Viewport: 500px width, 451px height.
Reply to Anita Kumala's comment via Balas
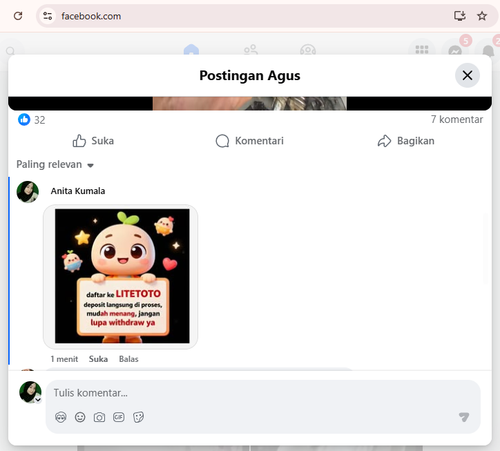click(x=129, y=359)
